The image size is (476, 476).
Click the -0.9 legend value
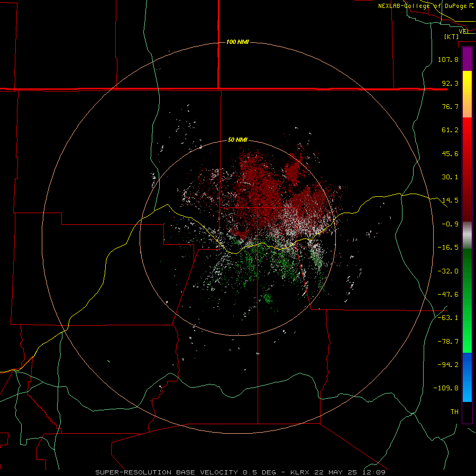tap(450, 224)
